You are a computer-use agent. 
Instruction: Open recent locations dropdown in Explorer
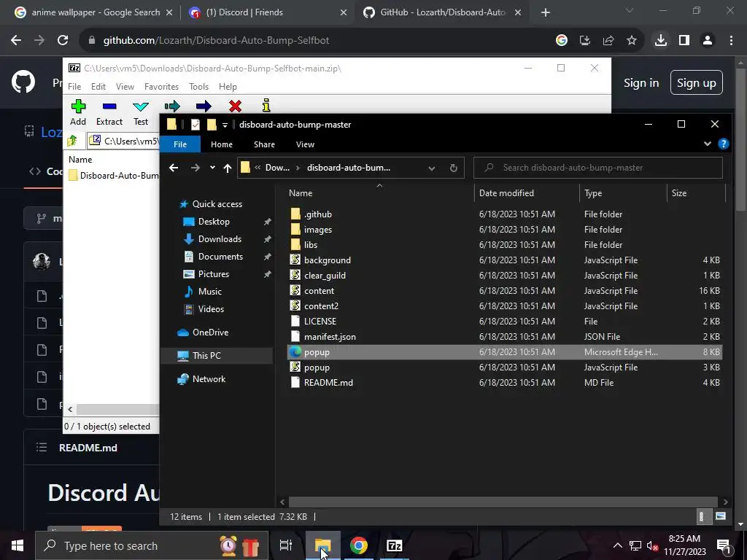(212, 168)
